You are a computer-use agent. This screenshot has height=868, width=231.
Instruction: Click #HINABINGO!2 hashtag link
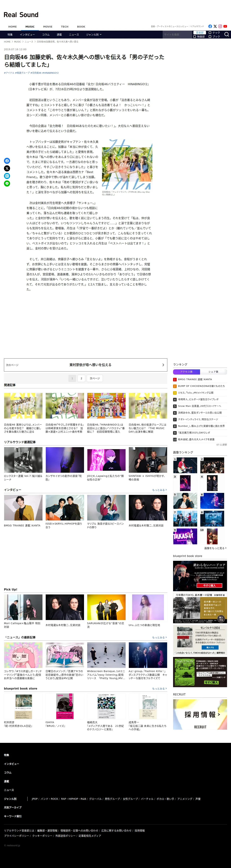[51, 73]
